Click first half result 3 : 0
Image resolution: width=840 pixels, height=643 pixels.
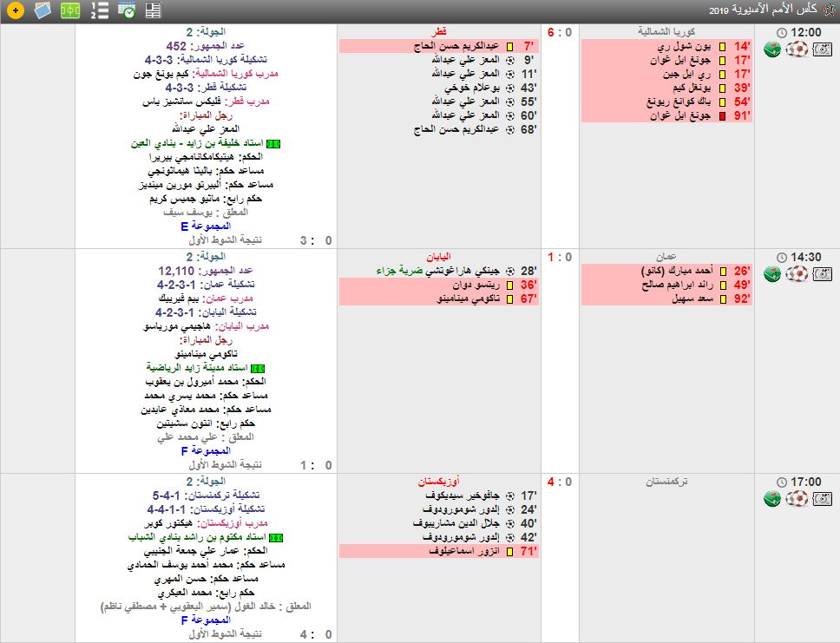[x=316, y=240]
